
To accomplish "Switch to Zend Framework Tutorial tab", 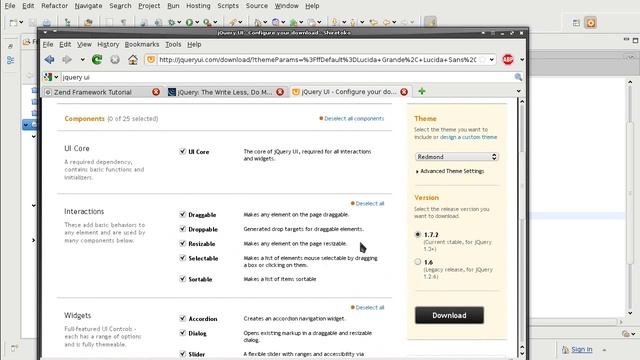I will [x=102, y=92].
